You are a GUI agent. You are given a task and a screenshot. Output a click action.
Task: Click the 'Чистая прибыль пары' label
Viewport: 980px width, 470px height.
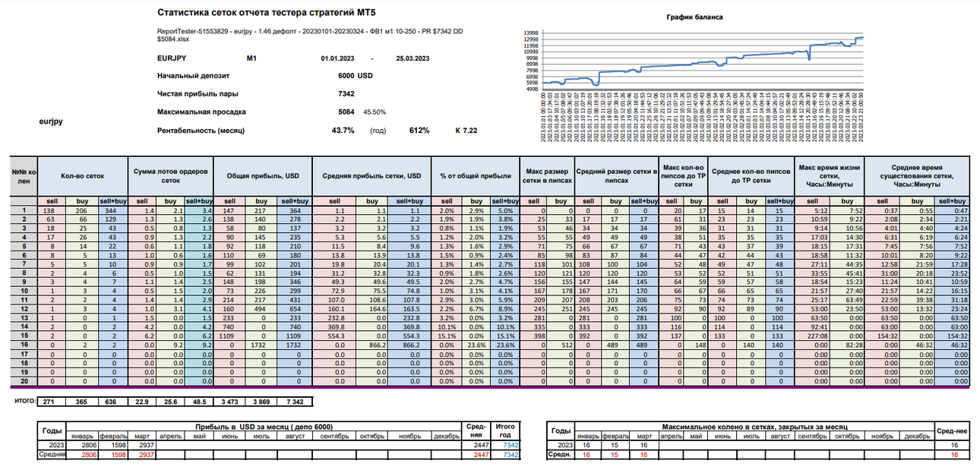[x=197, y=94]
